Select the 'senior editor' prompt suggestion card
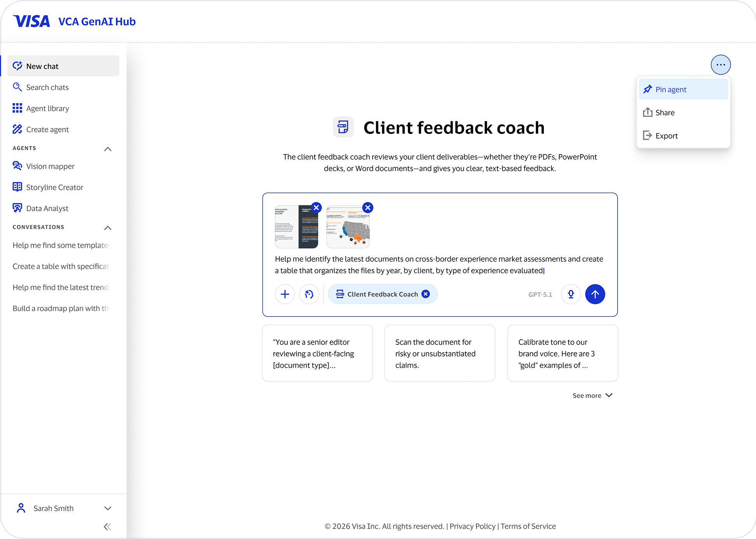Screen dimensions: 756x539 point(317,353)
